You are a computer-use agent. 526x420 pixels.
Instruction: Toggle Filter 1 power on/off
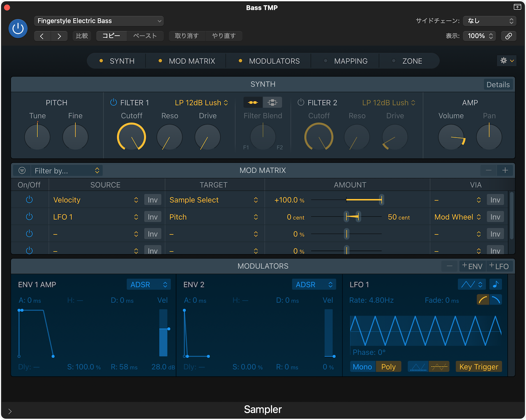113,102
